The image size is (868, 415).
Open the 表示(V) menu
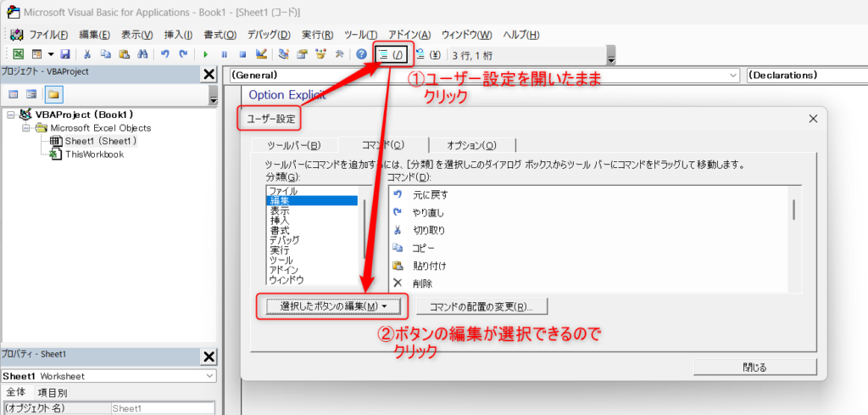137,34
